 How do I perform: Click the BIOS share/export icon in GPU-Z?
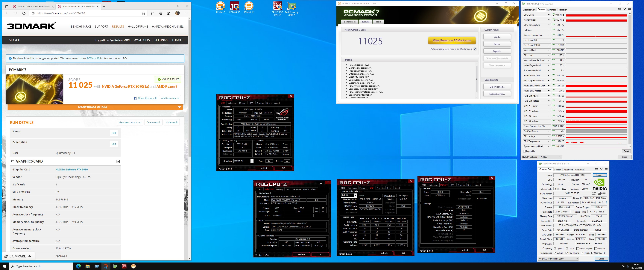(x=594, y=193)
